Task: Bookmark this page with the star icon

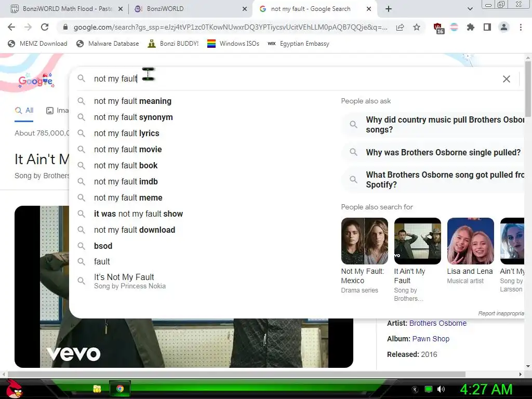Action: click(x=417, y=27)
